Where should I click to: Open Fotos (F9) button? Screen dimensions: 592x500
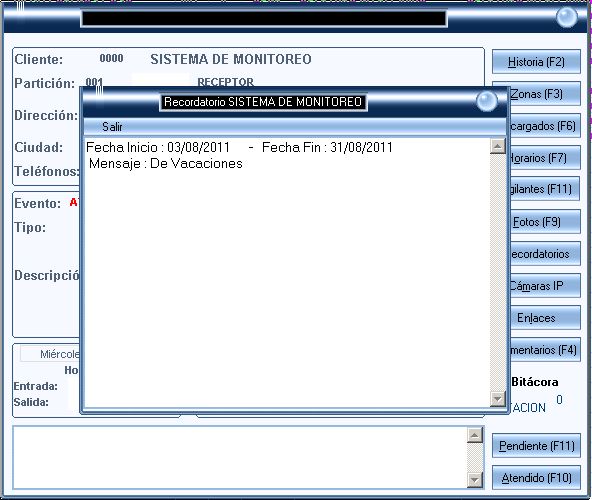(546, 222)
